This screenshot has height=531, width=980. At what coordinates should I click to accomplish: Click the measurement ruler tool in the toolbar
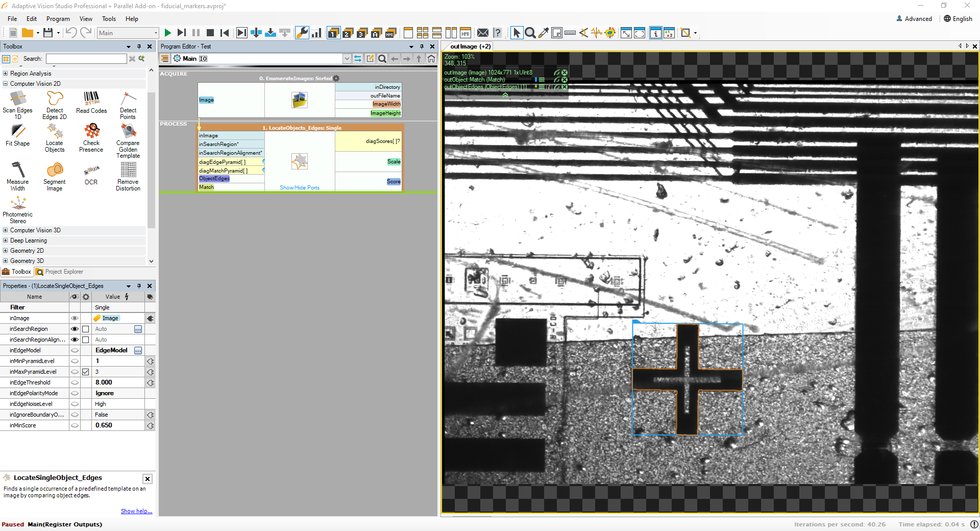point(570,33)
